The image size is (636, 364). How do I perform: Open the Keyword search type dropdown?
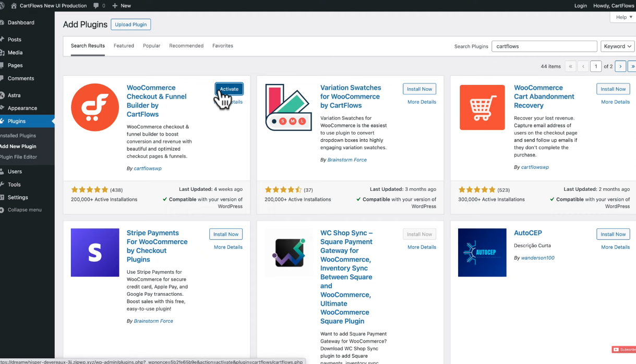pyautogui.click(x=617, y=46)
